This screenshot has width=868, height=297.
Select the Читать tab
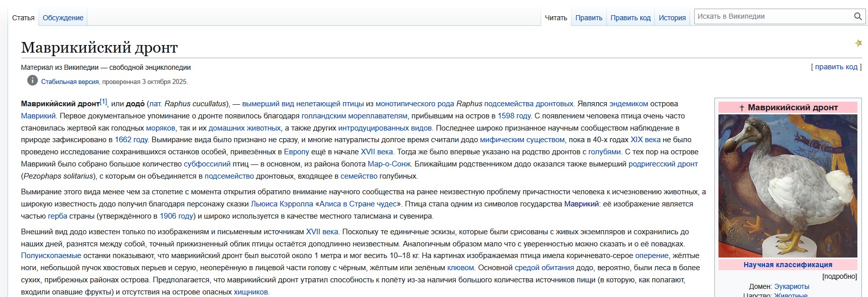556,18
